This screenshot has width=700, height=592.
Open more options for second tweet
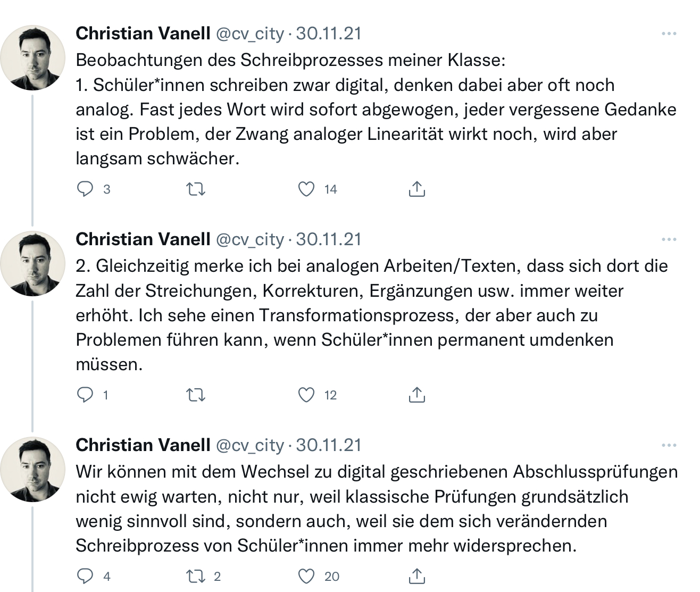click(x=669, y=239)
